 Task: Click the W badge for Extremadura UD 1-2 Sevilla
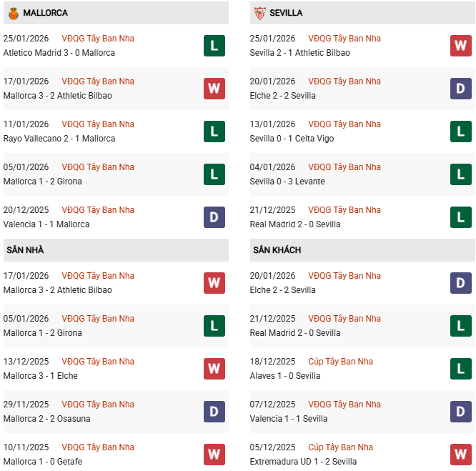coord(461,455)
